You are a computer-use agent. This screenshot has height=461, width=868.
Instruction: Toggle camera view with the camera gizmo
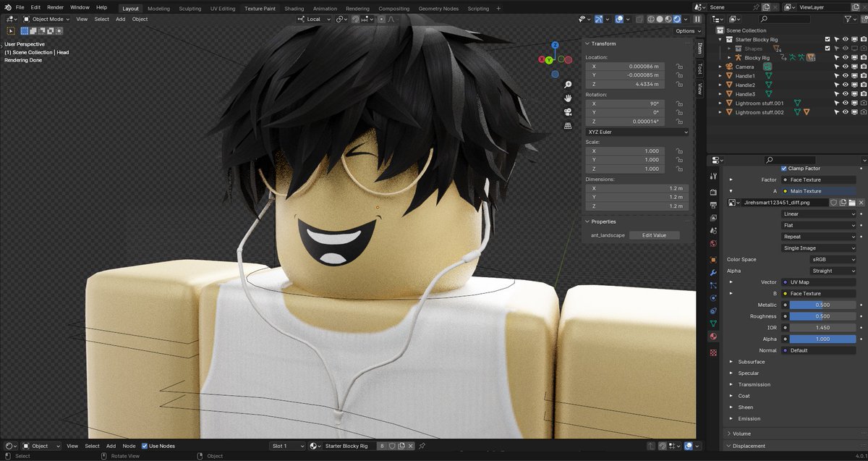coord(568,112)
